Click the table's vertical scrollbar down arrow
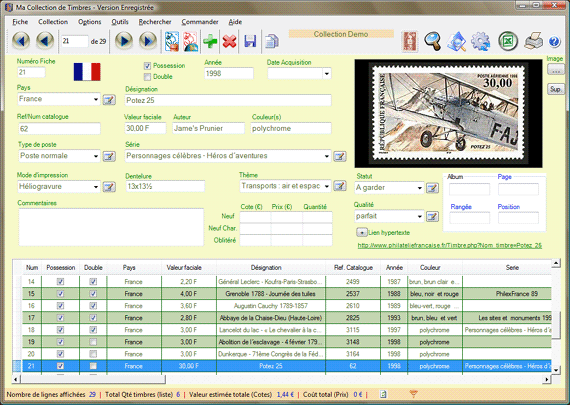The height and width of the screenshot is (405, 570). coord(555,370)
